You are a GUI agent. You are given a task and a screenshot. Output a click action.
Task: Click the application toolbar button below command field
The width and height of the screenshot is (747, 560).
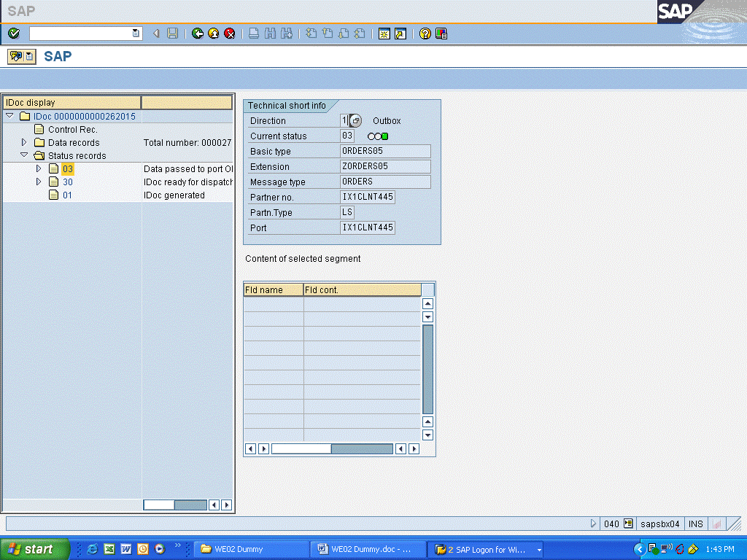coord(21,57)
